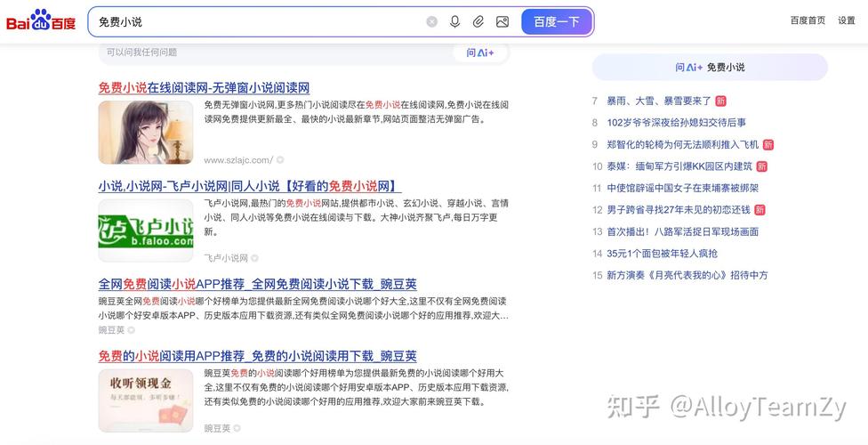Click the 百度一下 search button
Image resolution: width=868 pixels, height=445 pixels.
[x=557, y=21]
